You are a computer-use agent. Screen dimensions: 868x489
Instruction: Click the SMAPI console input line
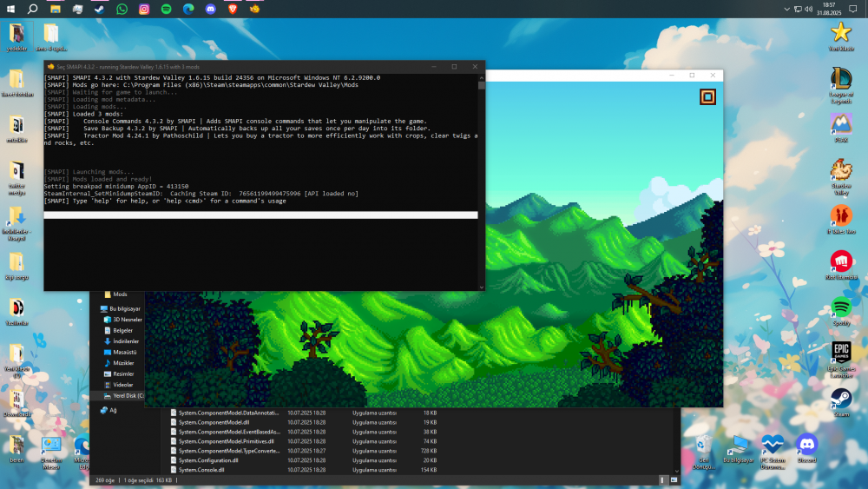pos(260,215)
